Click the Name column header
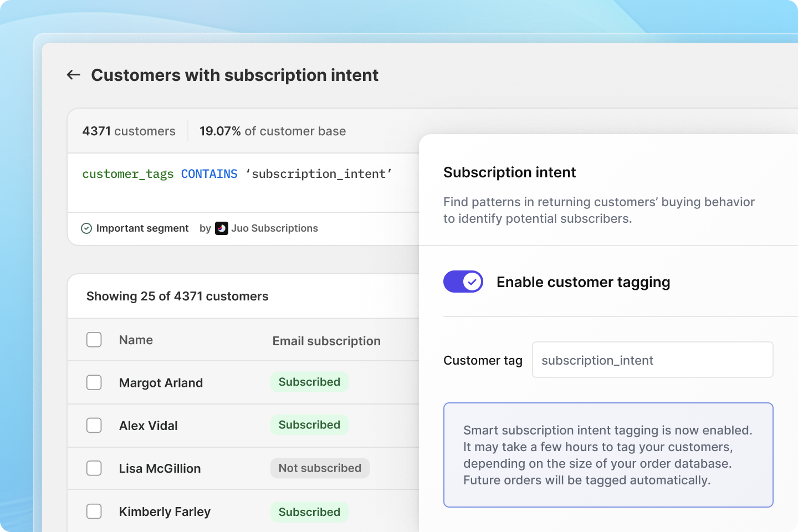The height and width of the screenshot is (532, 798). tap(136, 340)
